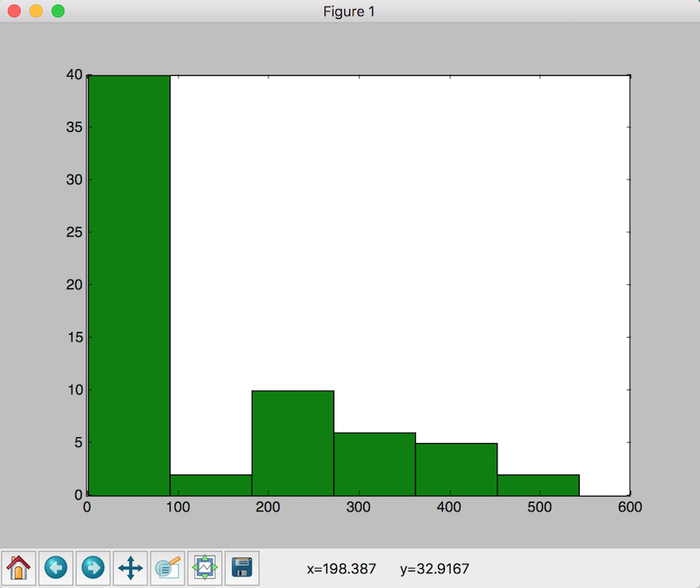Save the figure with the floppy icon

click(242, 568)
